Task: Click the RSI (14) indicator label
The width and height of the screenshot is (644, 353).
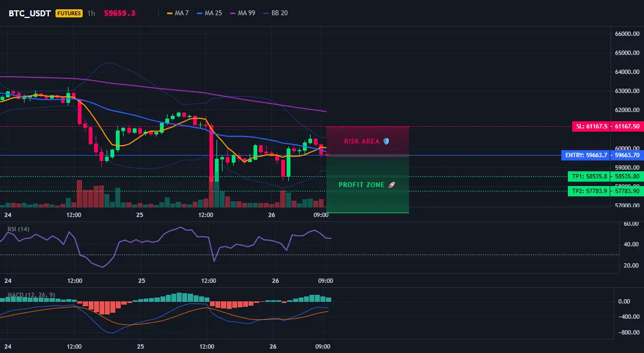Action: point(18,229)
